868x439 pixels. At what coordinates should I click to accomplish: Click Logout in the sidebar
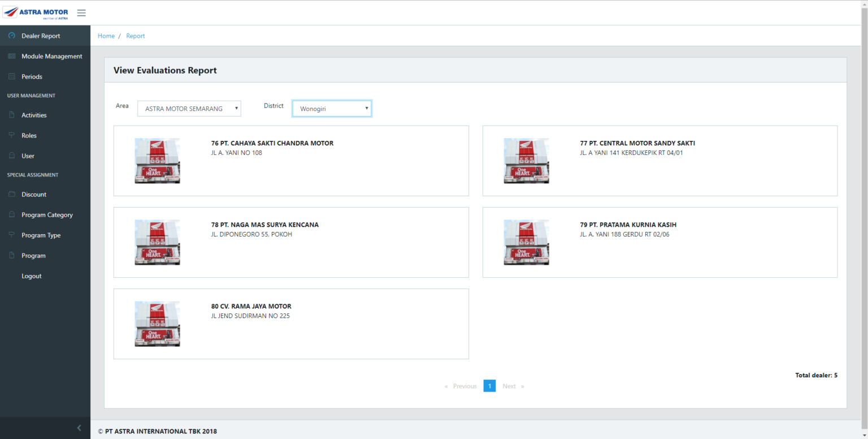tap(32, 276)
